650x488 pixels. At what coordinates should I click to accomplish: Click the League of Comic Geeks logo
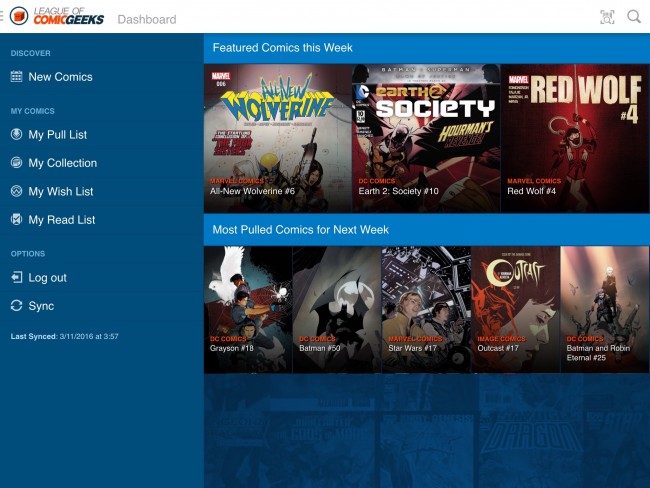(x=57, y=17)
